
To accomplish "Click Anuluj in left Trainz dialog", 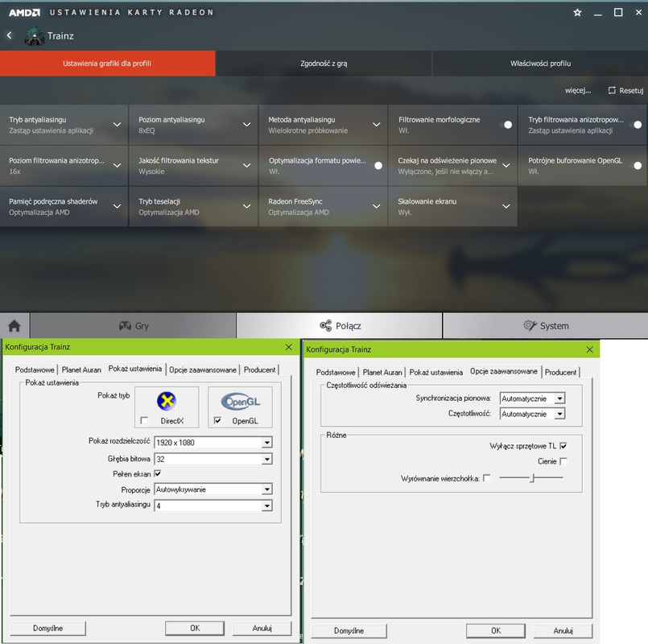I will pyautogui.click(x=262, y=628).
